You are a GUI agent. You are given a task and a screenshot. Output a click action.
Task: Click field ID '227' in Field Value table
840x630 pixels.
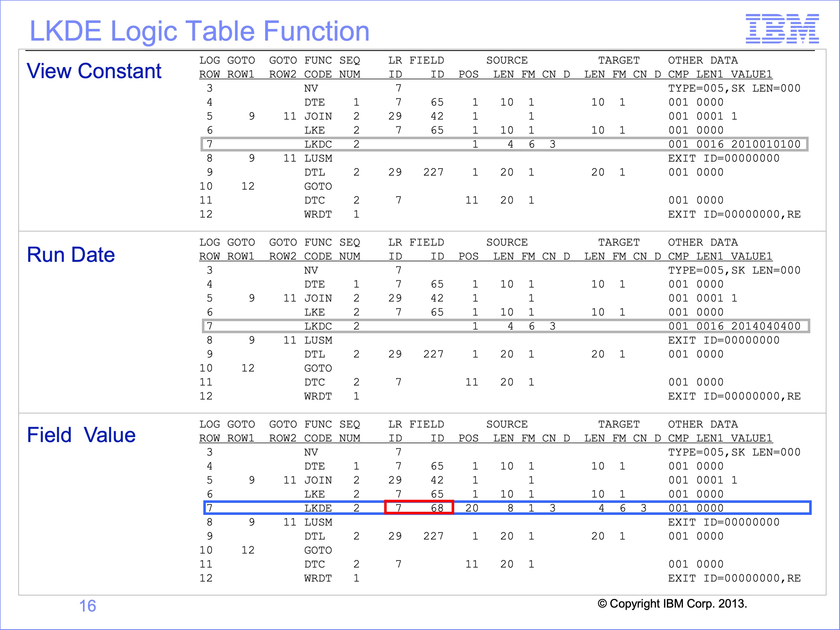coord(433,536)
